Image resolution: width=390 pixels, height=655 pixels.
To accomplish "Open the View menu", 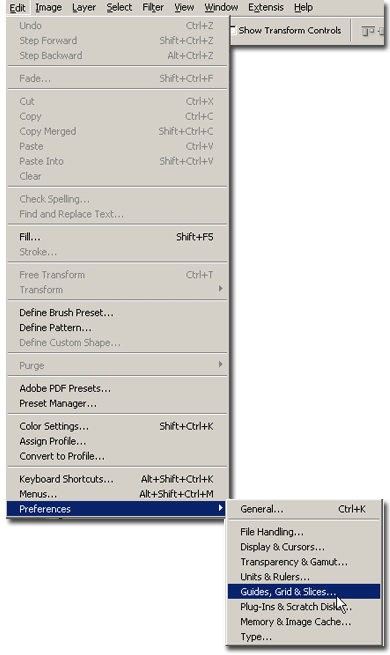I will (x=184, y=8).
